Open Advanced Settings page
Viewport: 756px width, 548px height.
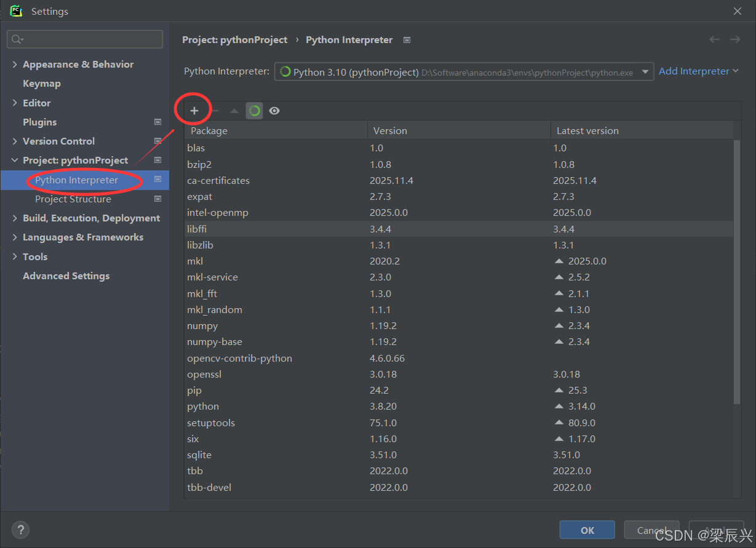(66, 276)
